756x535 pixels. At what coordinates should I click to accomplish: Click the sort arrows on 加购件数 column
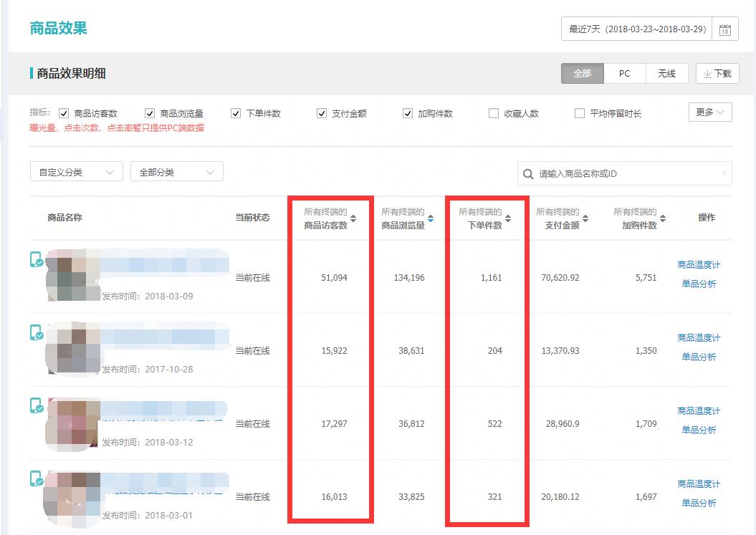click(664, 218)
